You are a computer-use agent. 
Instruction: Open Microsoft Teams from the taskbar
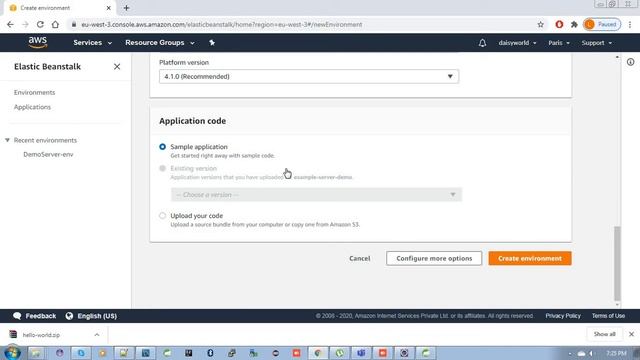361,353
